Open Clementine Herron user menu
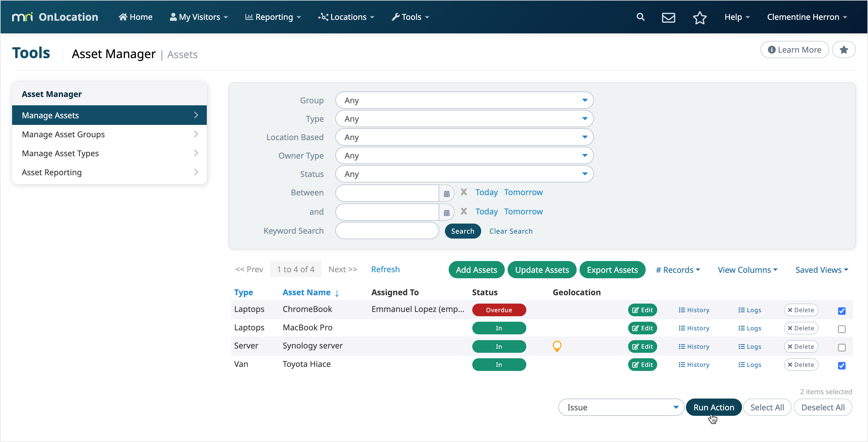The image size is (868, 442). pos(807,17)
